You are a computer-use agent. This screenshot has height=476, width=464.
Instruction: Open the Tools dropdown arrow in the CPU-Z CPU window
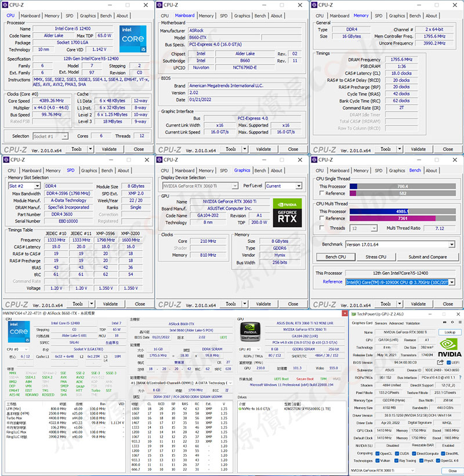pyautogui.click(x=90, y=149)
